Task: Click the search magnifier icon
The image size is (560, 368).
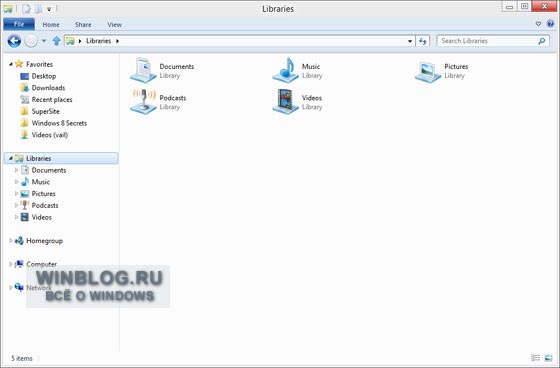Action: [x=542, y=41]
